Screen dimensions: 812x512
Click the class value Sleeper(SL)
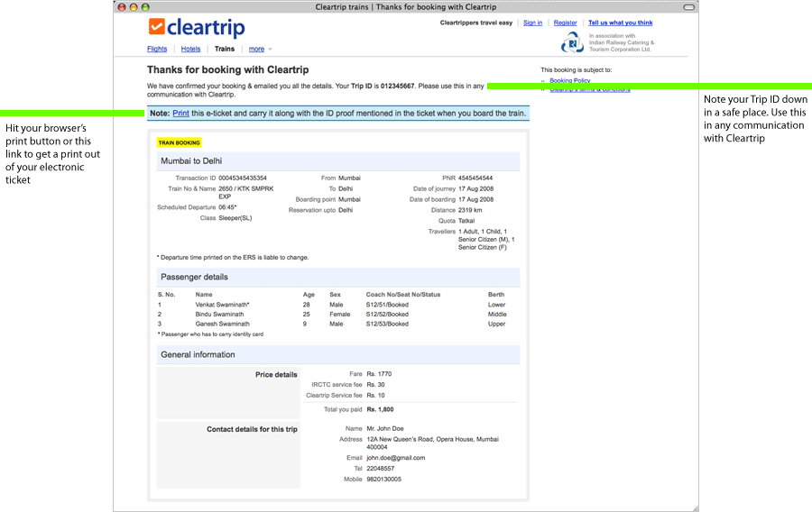235,218
